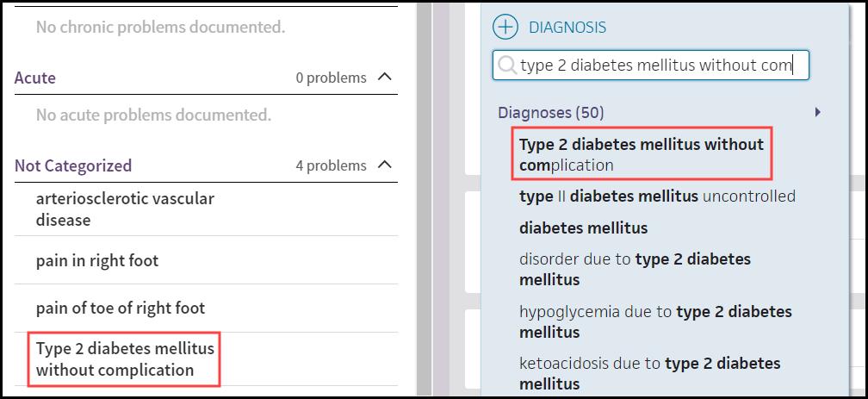Select type II diabetes mellitus uncontrolled
Viewport: 868px width, 399px height.
coord(657,196)
